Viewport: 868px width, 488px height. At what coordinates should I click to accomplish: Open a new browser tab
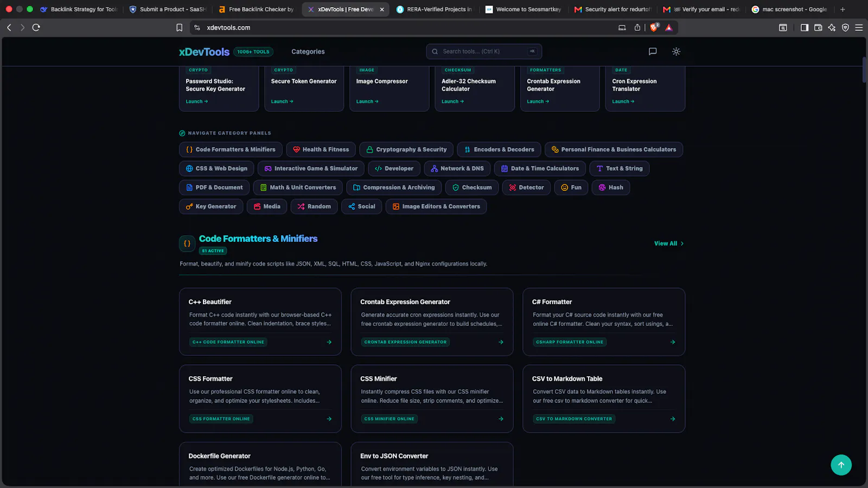click(843, 9)
